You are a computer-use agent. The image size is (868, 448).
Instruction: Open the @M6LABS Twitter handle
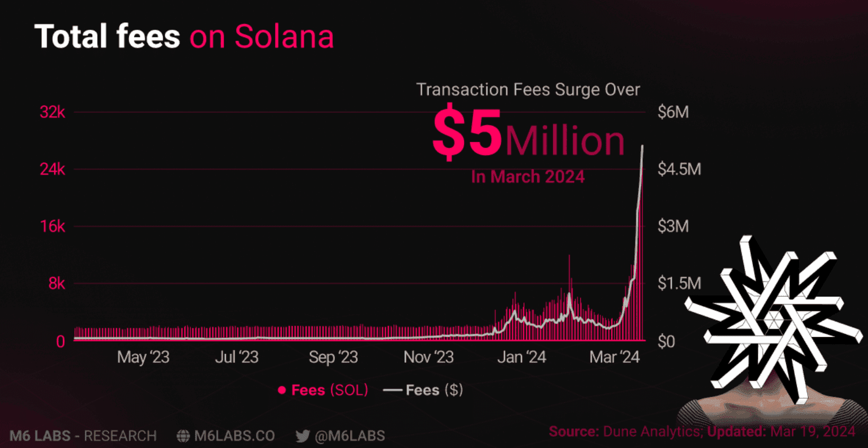pyautogui.click(x=350, y=436)
